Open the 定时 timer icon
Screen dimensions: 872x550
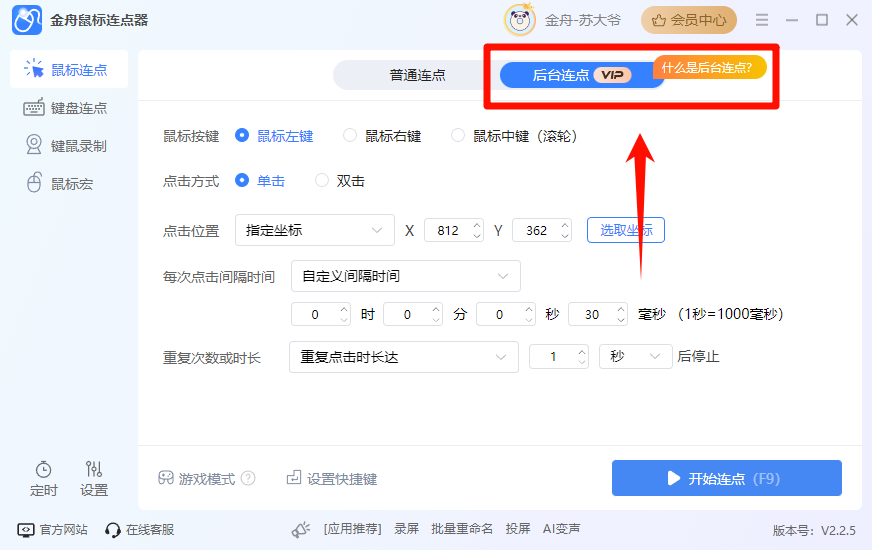click(x=43, y=470)
